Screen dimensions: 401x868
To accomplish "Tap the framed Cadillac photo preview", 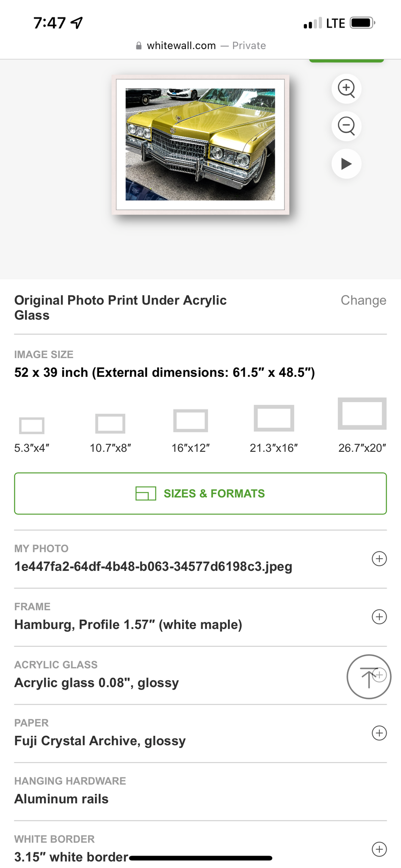I will click(200, 145).
